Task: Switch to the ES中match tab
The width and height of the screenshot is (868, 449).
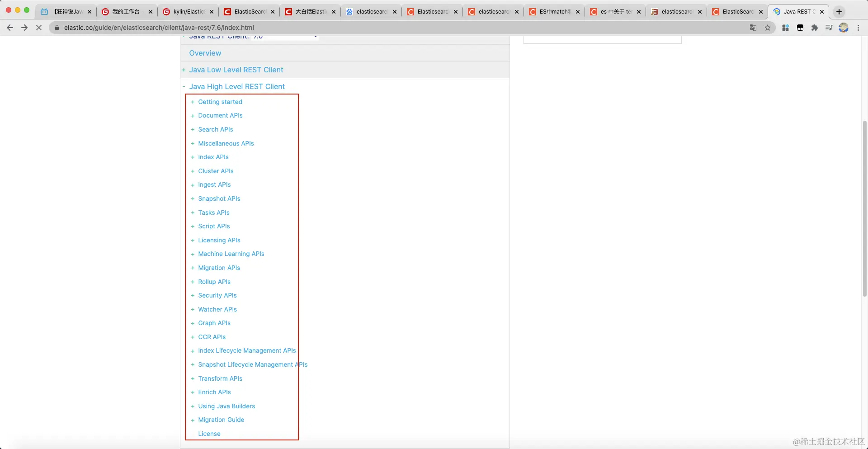Action: click(554, 12)
